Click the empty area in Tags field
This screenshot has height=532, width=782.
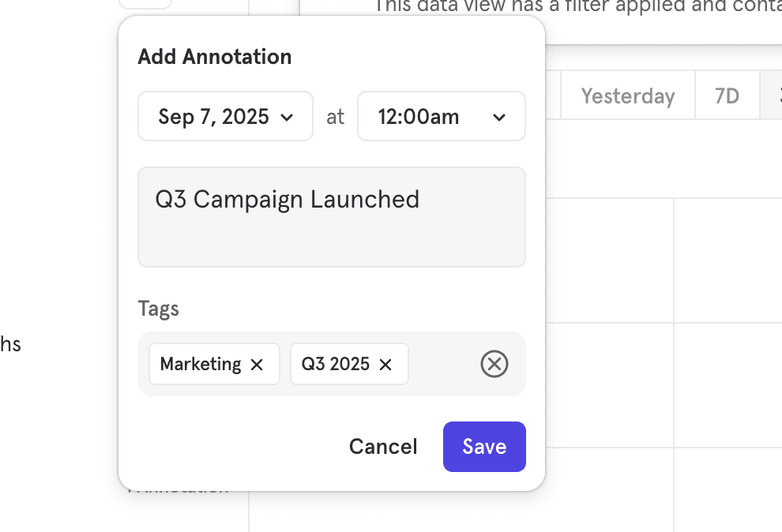(x=442, y=364)
